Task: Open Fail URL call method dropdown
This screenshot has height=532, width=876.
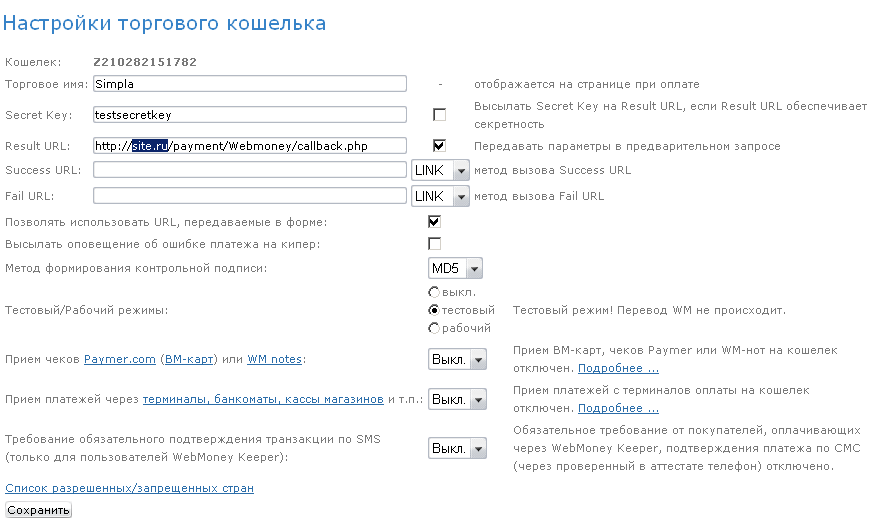Action: 440,196
